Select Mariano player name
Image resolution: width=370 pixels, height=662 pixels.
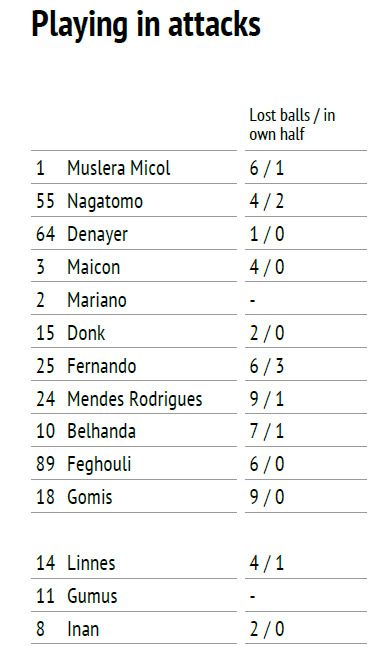click(97, 300)
